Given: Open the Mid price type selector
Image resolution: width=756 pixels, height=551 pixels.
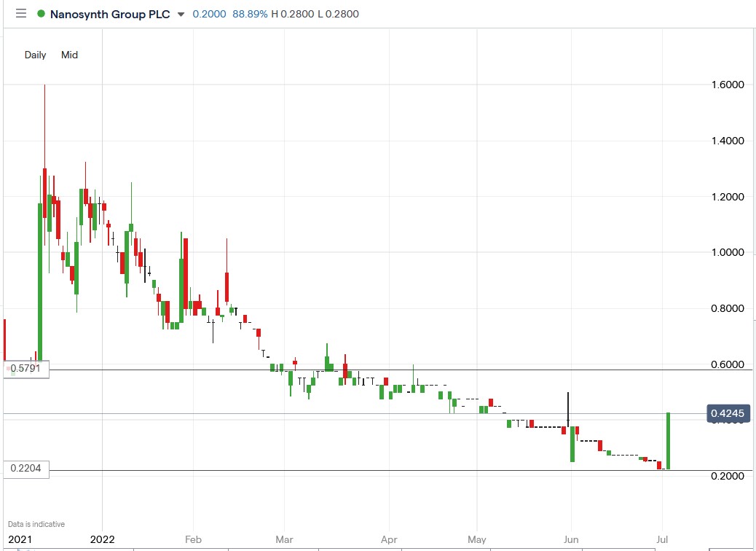Looking at the screenshot, I should click(x=69, y=55).
